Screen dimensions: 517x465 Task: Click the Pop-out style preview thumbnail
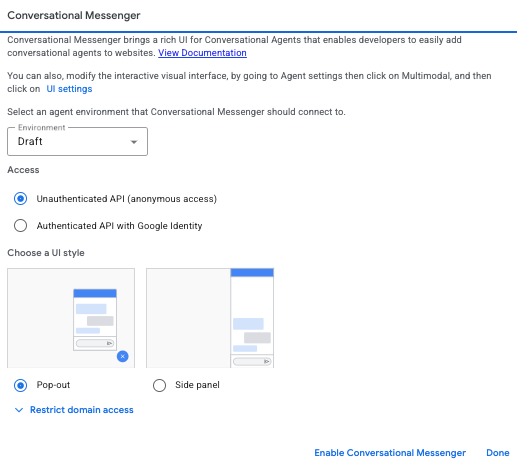(71, 318)
